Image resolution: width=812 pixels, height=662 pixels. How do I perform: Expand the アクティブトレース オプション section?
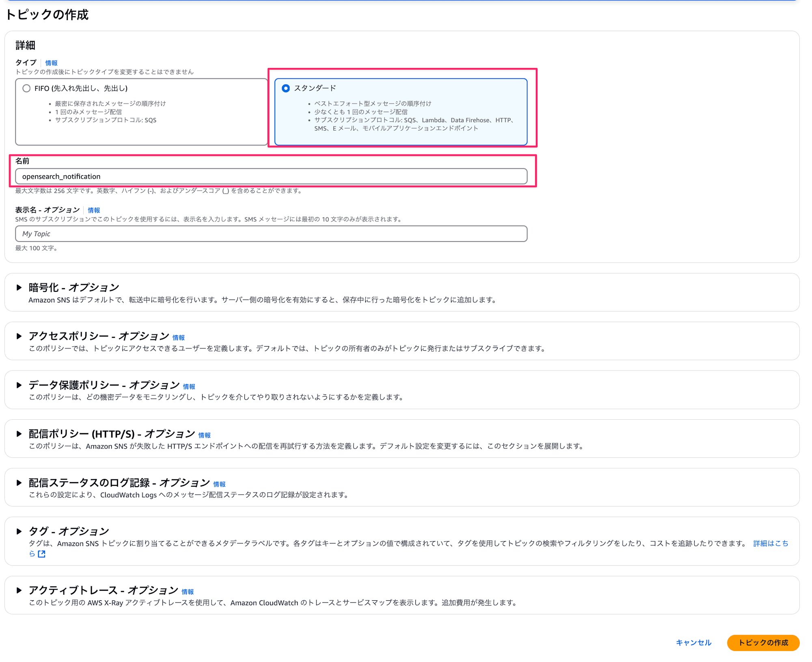(19, 591)
